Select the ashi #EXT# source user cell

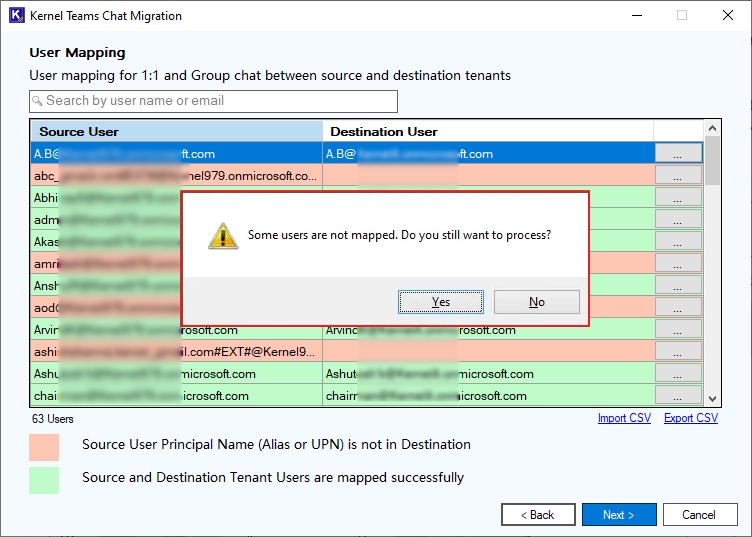(x=177, y=352)
